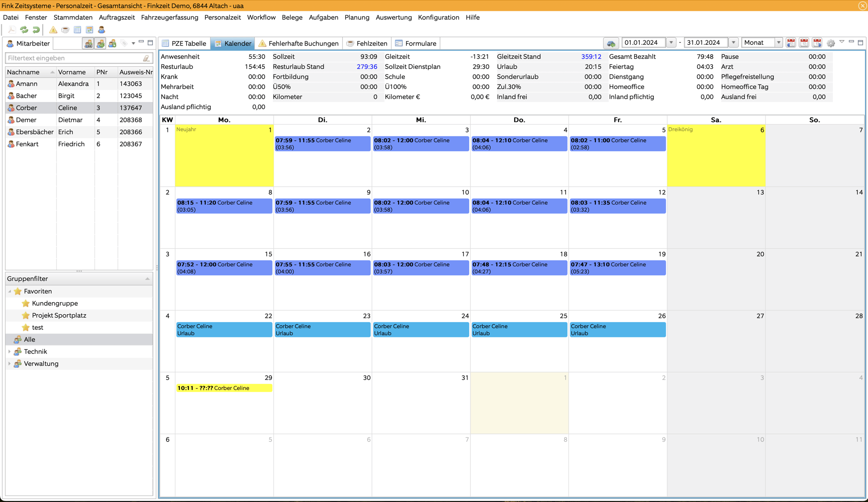Click the employee person icon in main toolbar
This screenshot has width=868, height=502.
click(x=102, y=30)
